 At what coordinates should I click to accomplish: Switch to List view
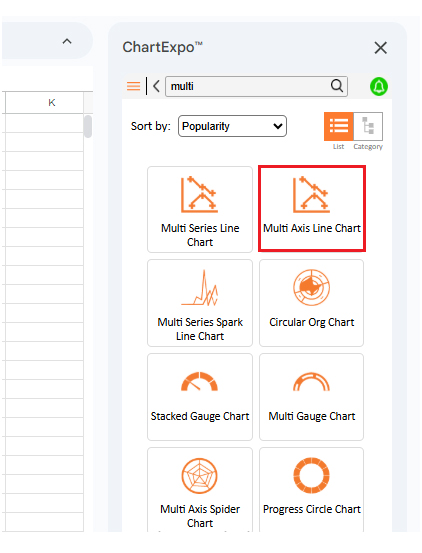(x=338, y=127)
